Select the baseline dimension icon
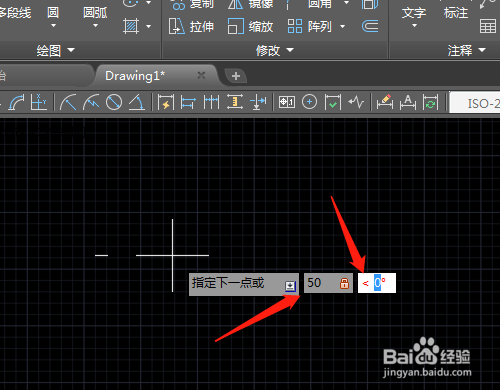The image size is (500, 390). click(x=188, y=102)
